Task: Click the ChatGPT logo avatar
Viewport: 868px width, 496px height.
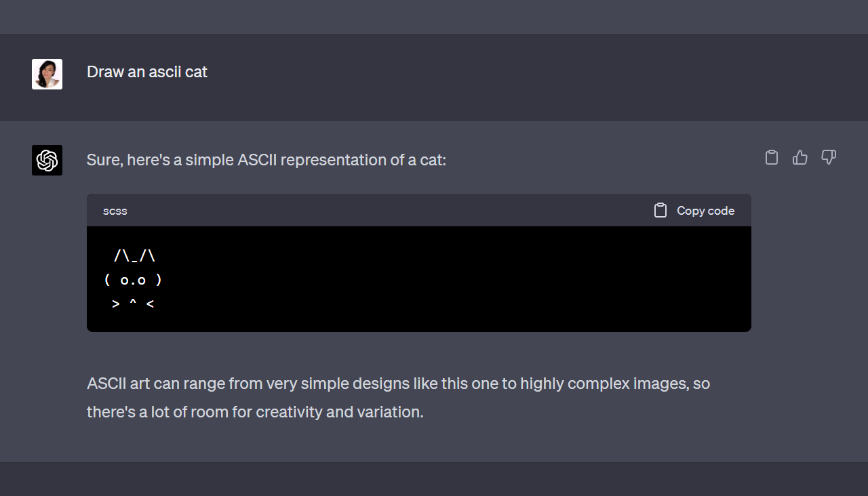Action: pos(47,160)
